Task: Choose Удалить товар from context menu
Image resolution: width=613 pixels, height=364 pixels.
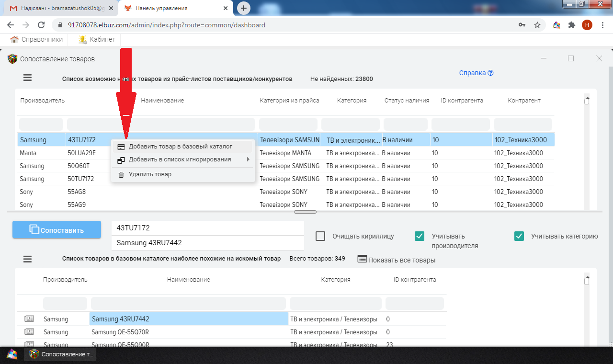Action: [x=182, y=174]
